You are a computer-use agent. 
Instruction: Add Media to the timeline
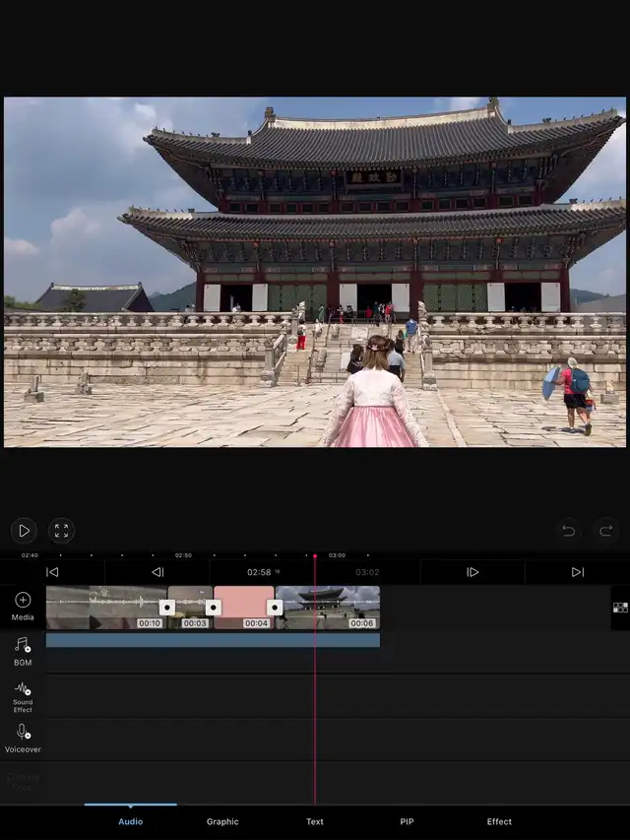[x=23, y=606]
